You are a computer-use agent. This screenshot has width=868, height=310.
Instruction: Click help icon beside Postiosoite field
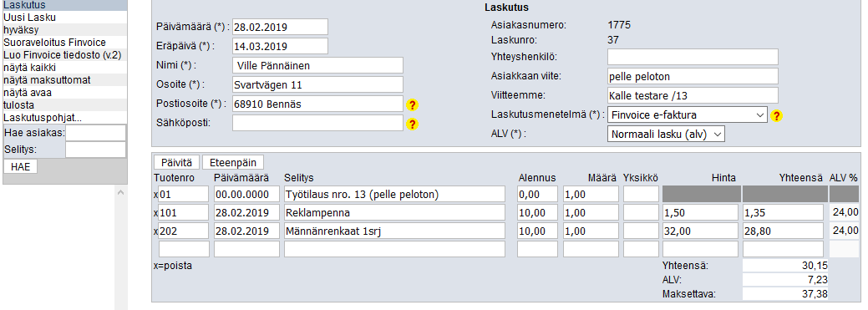[412, 104]
